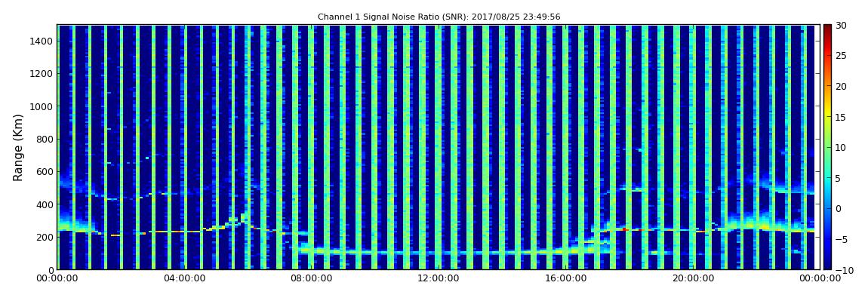Click the 20:00:00 time axis label
Image resolution: width=868 pixels, height=307 pixels.
(693, 279)
